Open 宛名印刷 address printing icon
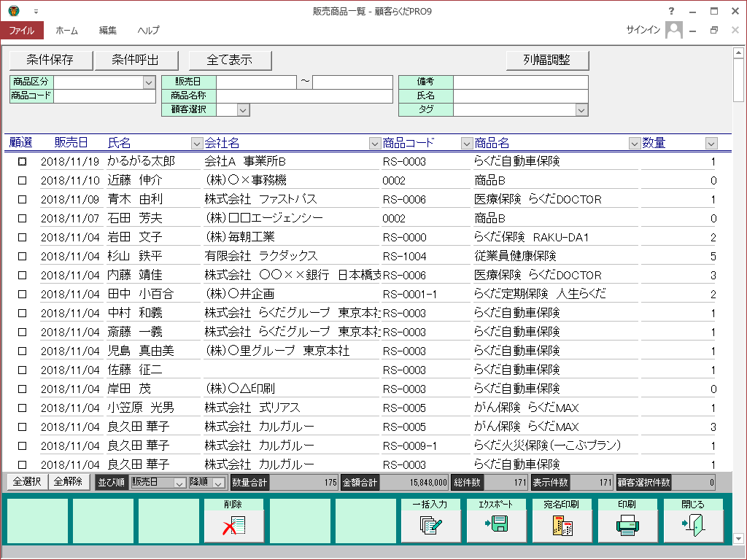 click(562, 521)
